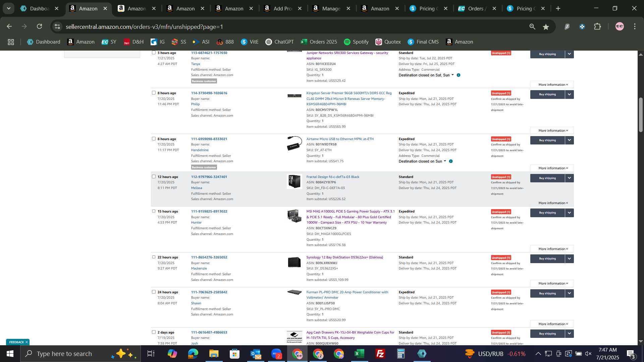
Task: Bookmark this page with the star icon
Action: (546, 27)
